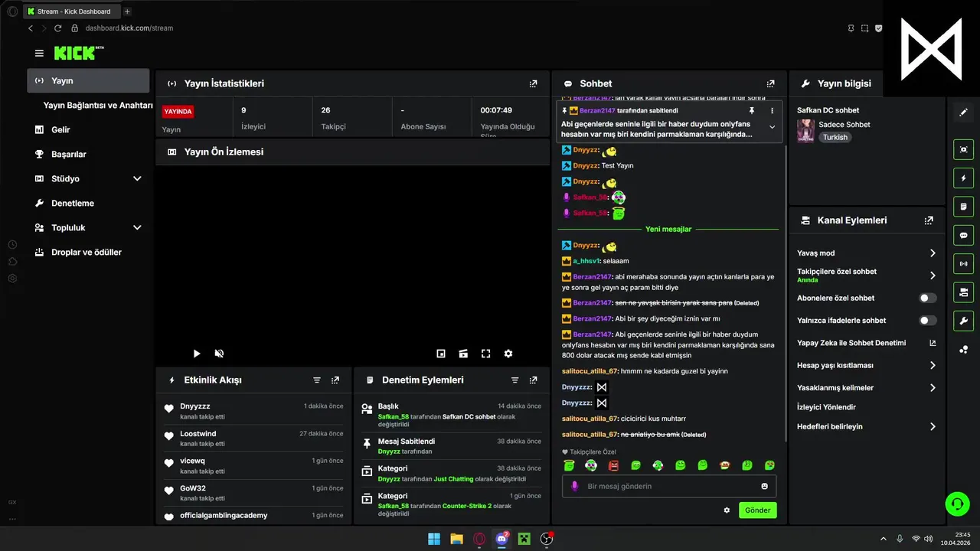Open Gelir in the sidebar
980x551 pixels.
coord(60,130)
